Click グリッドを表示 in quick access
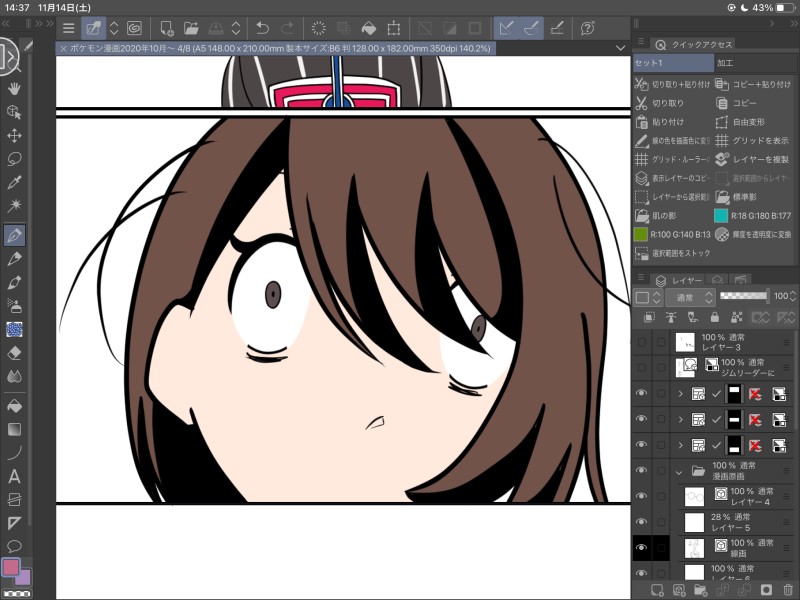800x600 pixels. (753, 140)
